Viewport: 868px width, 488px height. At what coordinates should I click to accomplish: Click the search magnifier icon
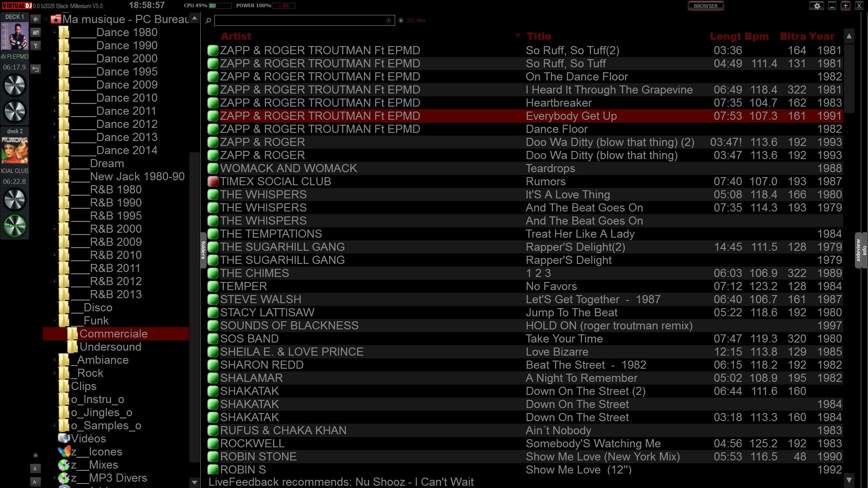[208, 20]
